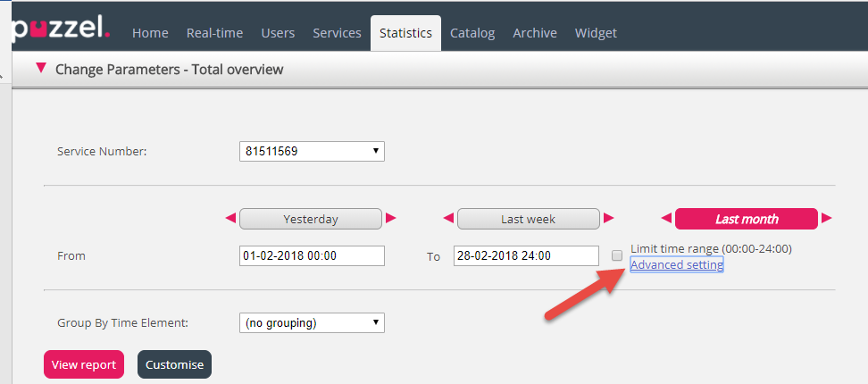The image size is (868, 384).
Task: Open the Advanced setting link
Action: tap(676, 265)
